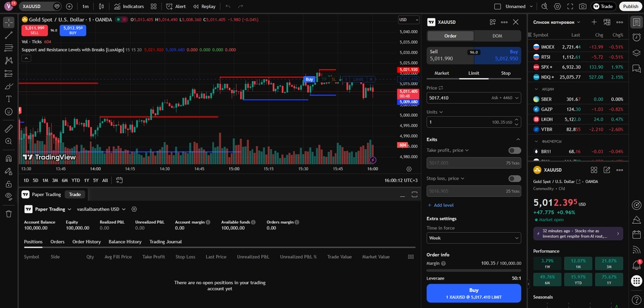Select the Sell side price box

[450, 56]
